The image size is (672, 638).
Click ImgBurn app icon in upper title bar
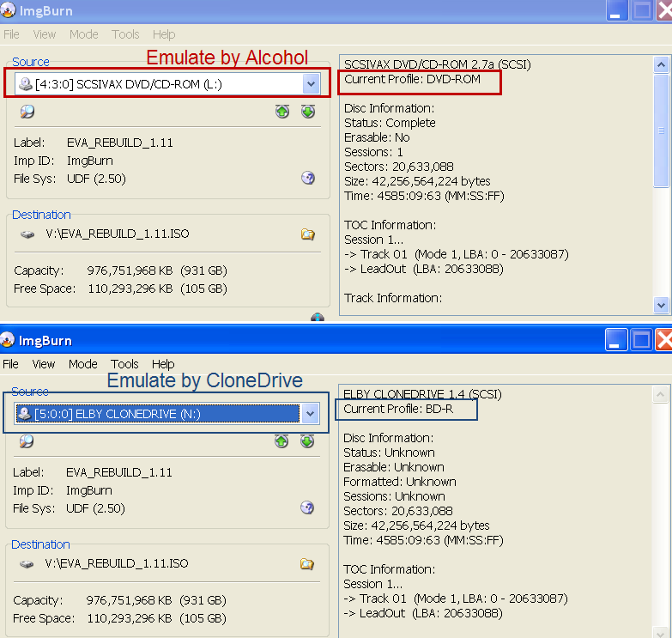(8, 10)
